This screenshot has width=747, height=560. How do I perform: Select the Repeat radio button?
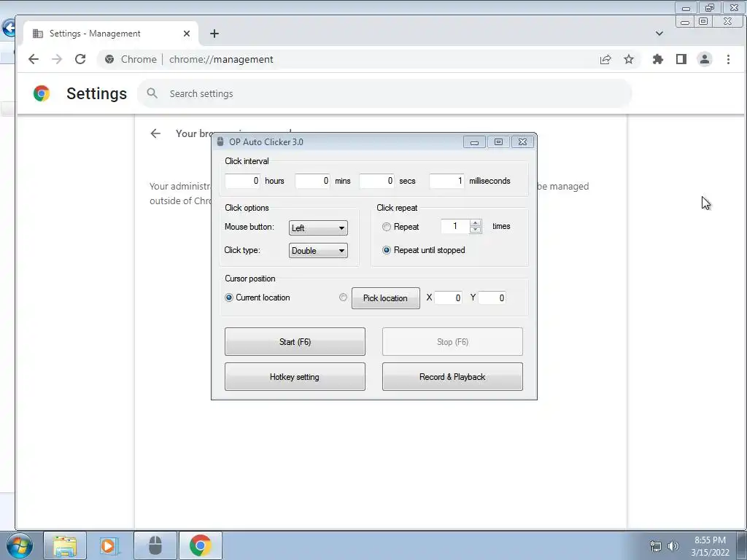387,227
